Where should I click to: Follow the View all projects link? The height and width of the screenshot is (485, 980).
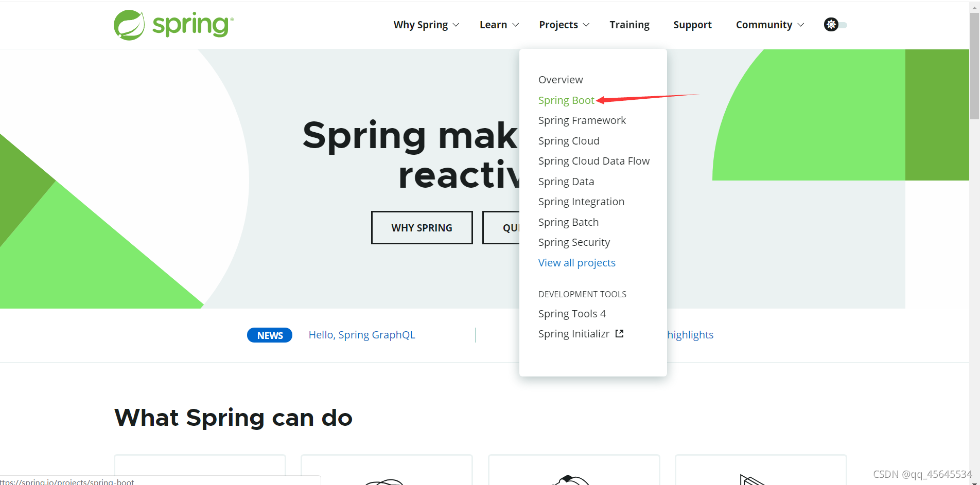(x=577, y=263)
